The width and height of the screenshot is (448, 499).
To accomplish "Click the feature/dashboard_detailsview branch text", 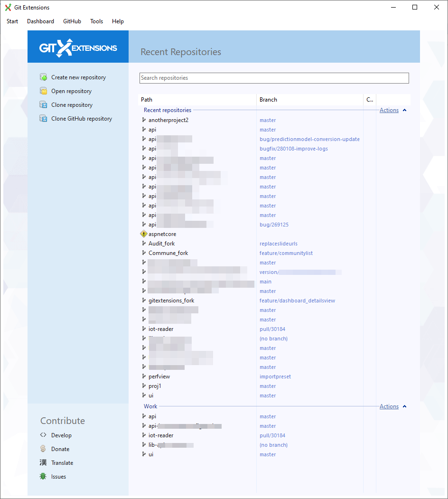I will click(x=297, y=301).
